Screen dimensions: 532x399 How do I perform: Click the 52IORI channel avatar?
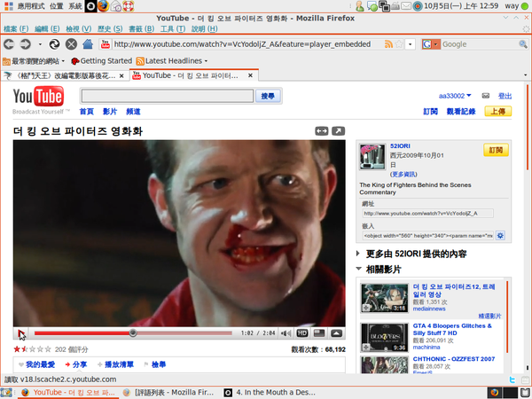(372, 157)
